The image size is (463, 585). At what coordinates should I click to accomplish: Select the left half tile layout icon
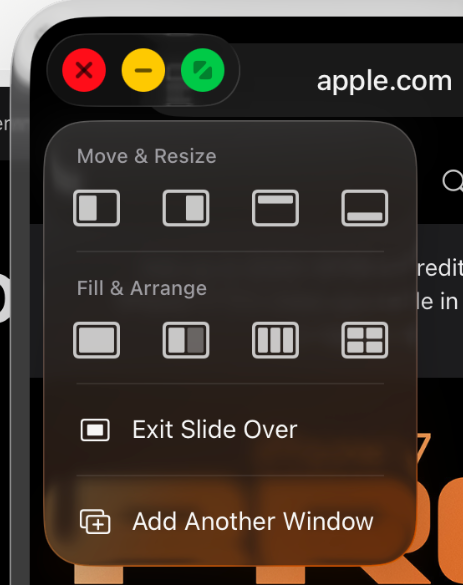tap(96, 208)
